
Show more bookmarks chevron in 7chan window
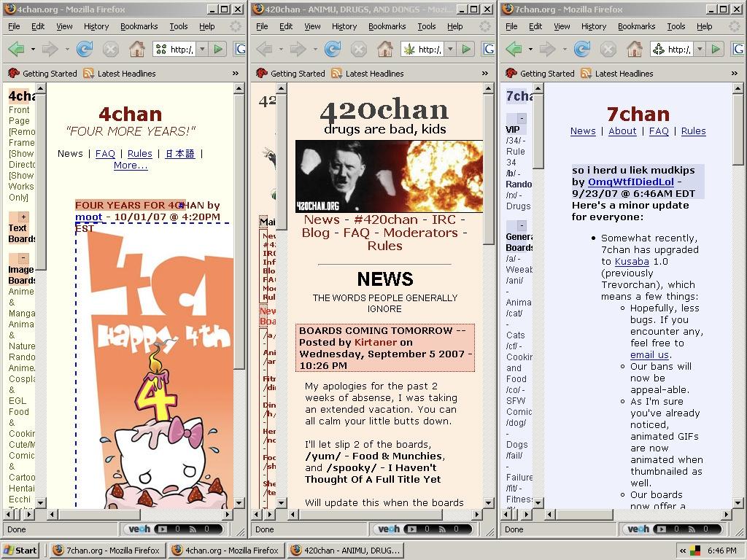(734, 74)
